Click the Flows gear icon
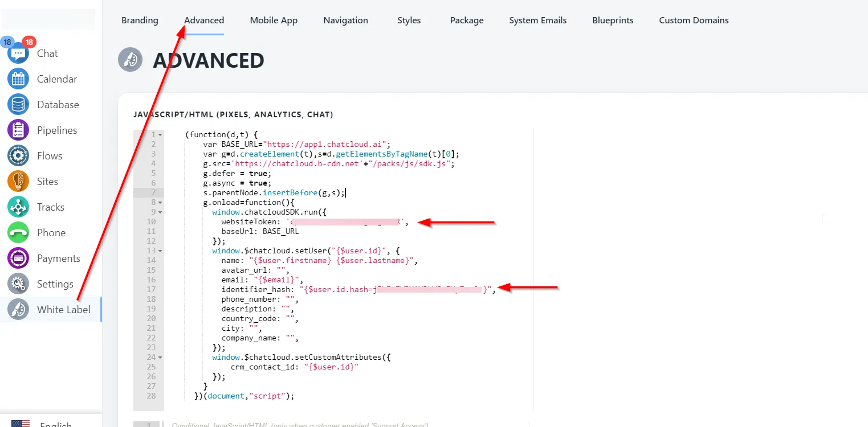Screen dimensions: 868x427 [18, 156]
